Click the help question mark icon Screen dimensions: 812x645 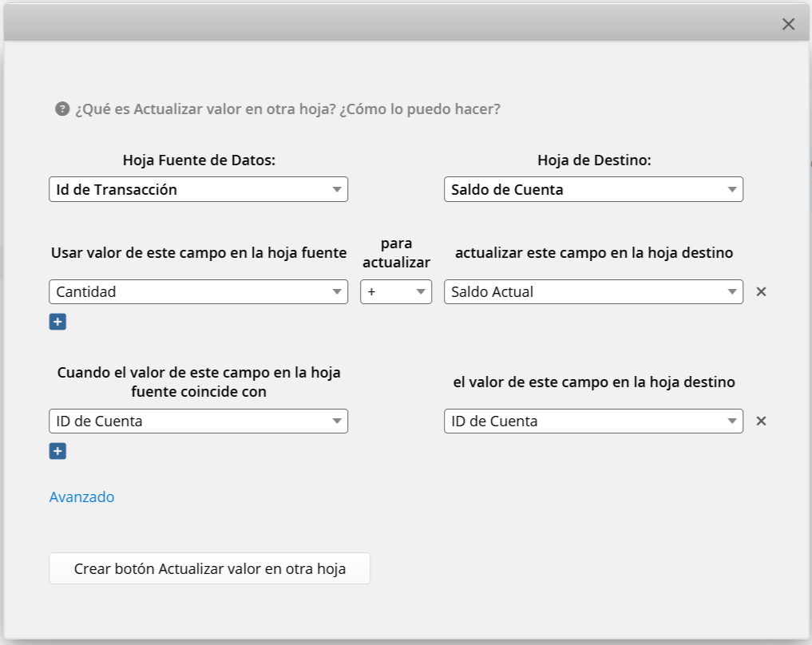coord(62,109)
